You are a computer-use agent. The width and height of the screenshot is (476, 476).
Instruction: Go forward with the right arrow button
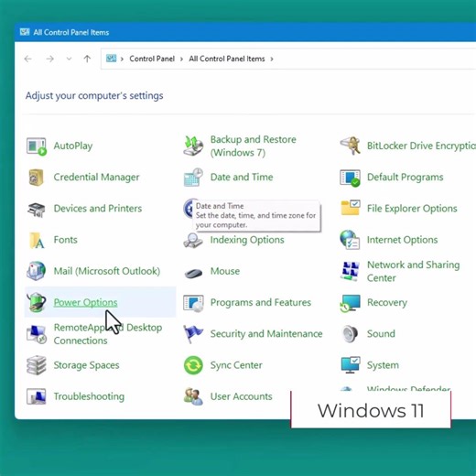pos(49,59)
